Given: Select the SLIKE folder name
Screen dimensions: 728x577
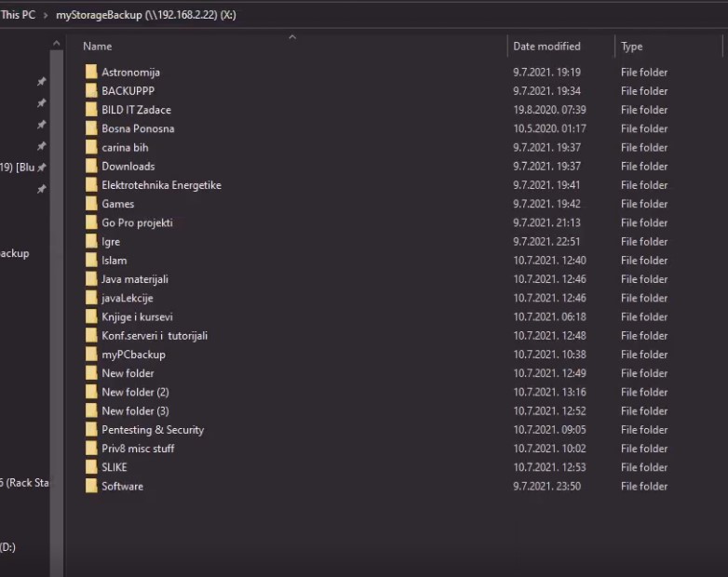Looking at the screenshot, I should 115,467.
